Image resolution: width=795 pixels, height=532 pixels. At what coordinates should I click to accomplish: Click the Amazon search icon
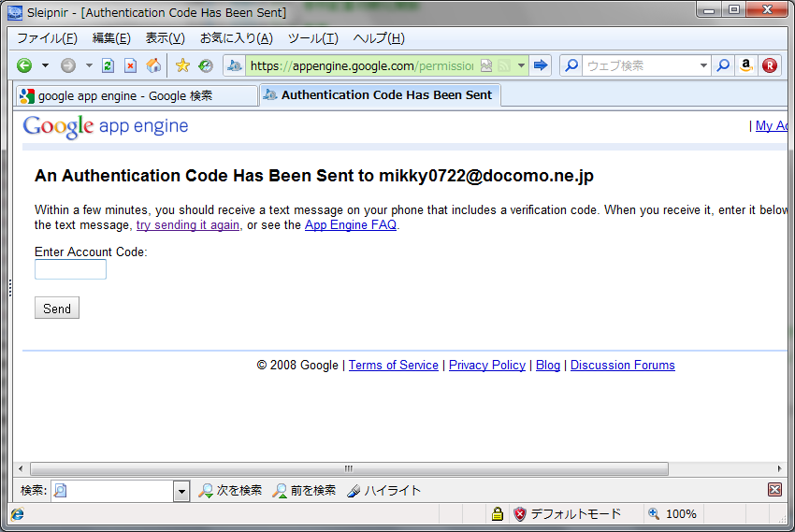pyautogui.click(x=745, y=65)
